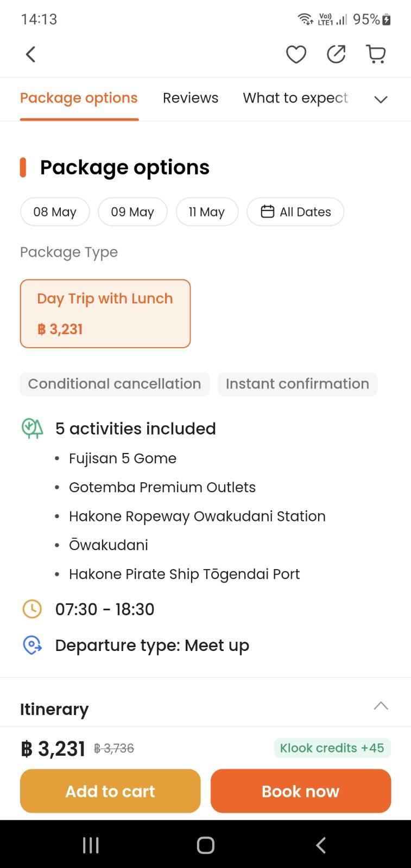
Task: Add activity to wishlist heart icon
Action: [x=296, y=54]
